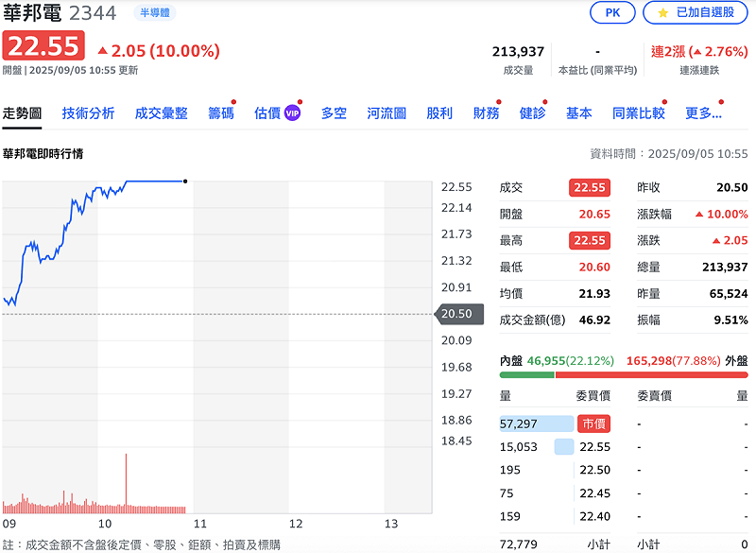Click the 22.14 y-axis label
Image resolution: width=756 pixels, height=553 pixels.
(456, 208)
